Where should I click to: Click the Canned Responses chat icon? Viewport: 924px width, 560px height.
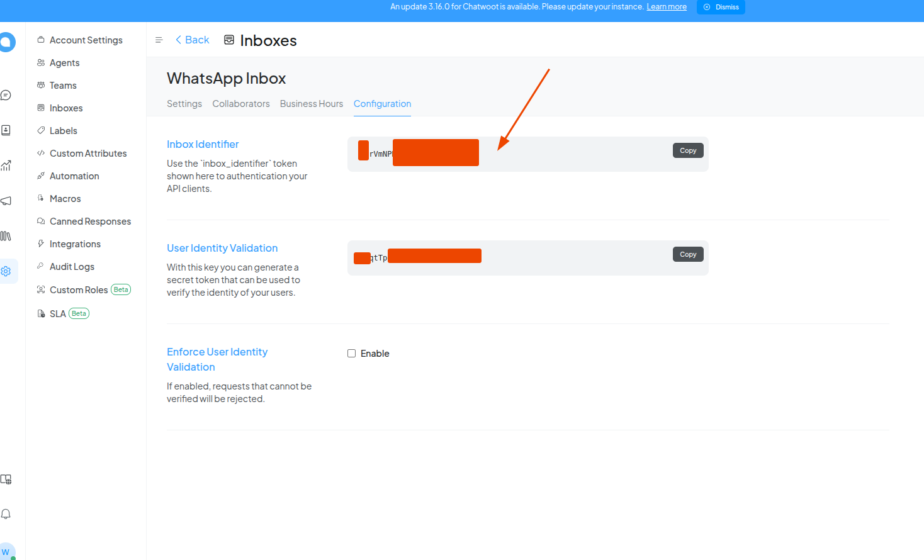(41, 221)
